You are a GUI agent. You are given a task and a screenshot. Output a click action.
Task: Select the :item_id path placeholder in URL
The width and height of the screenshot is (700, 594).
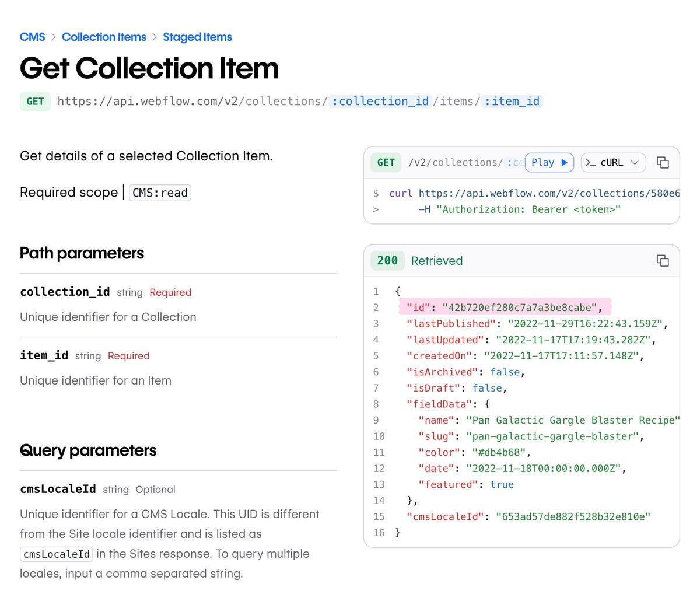pyautogui.click(x=512, y=101)
